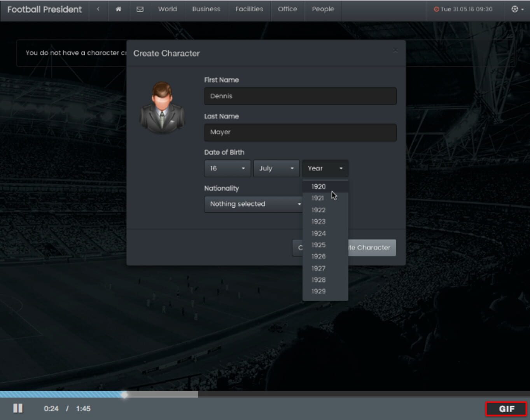
Task: Click the character avatar picture
Action: pos(162,108)
